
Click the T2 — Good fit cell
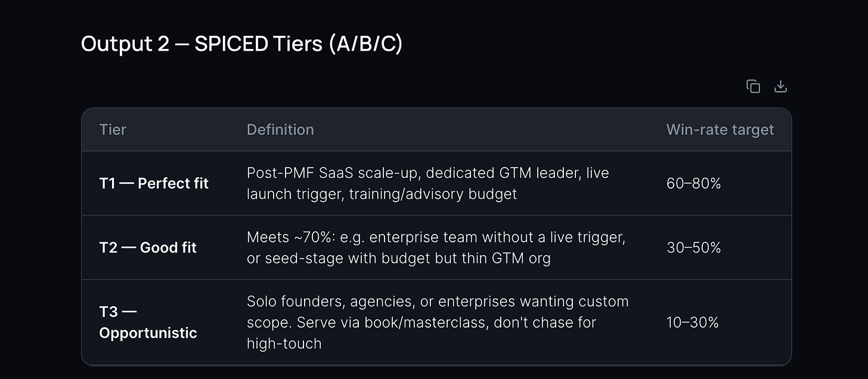[x=148, y=248]
